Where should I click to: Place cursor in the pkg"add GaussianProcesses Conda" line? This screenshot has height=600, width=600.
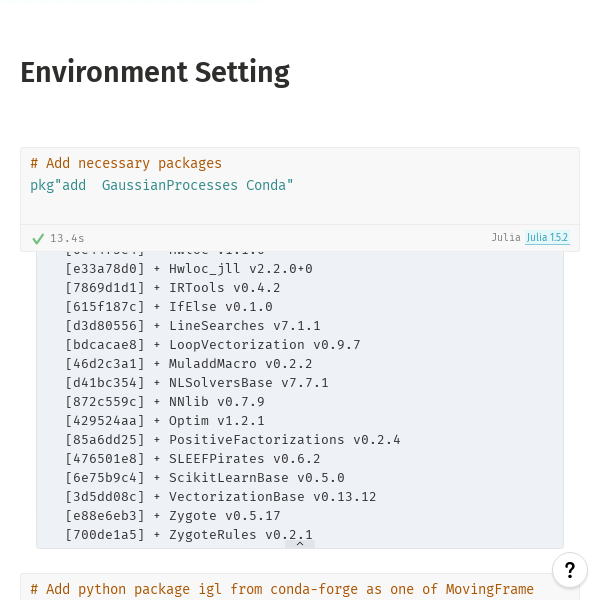point(161,185)
